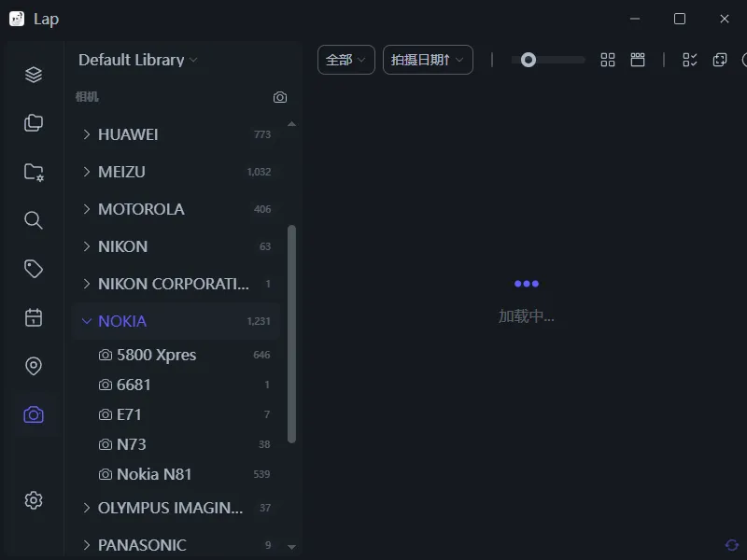Click the MOTOROLA label
747x560 pixels.
click(x=141, y=209)
